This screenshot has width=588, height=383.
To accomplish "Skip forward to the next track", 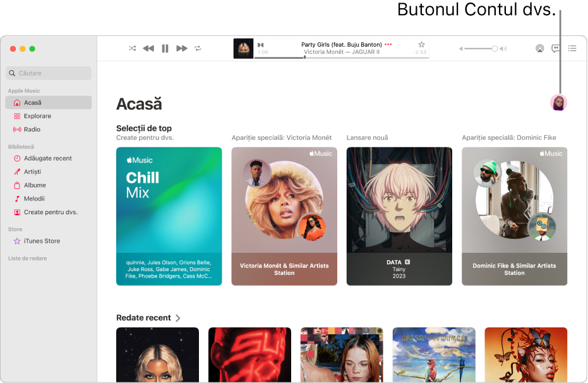I will coord(182,49).
